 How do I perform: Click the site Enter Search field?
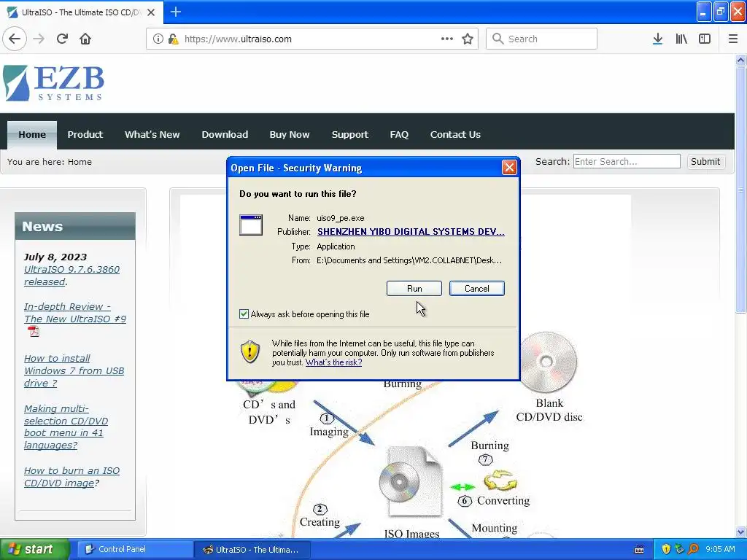tap(627, 161)
